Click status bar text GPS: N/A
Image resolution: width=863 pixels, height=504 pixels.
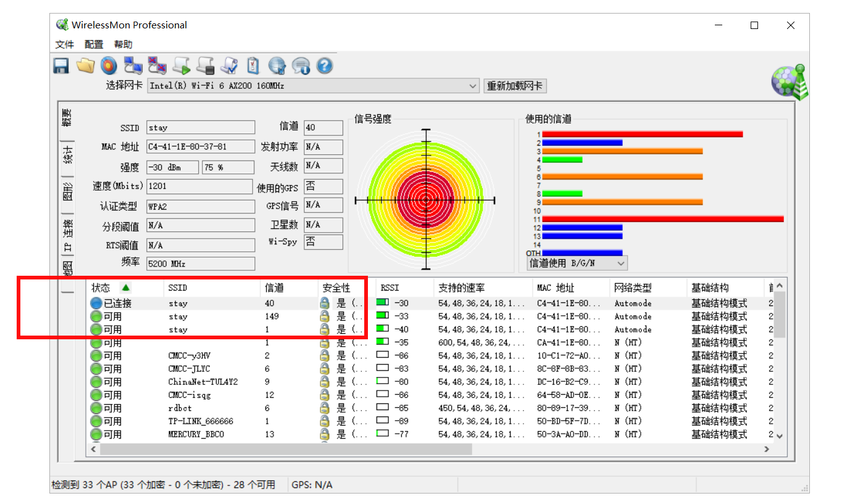[312, 485]
